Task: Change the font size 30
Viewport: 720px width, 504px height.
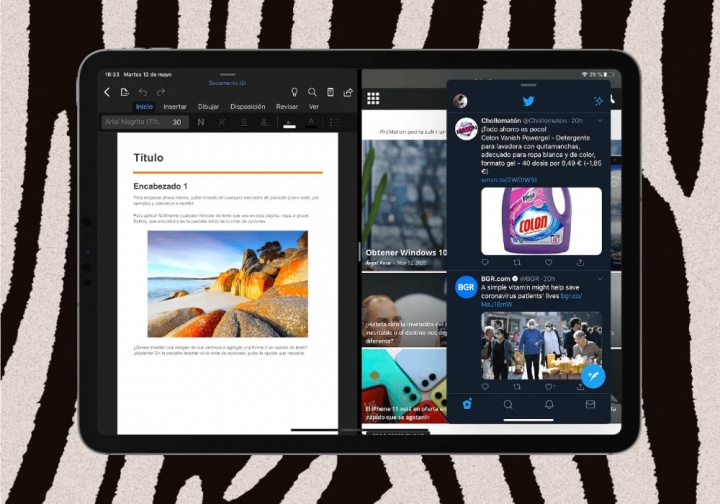Action: click(x=177, y=122)
